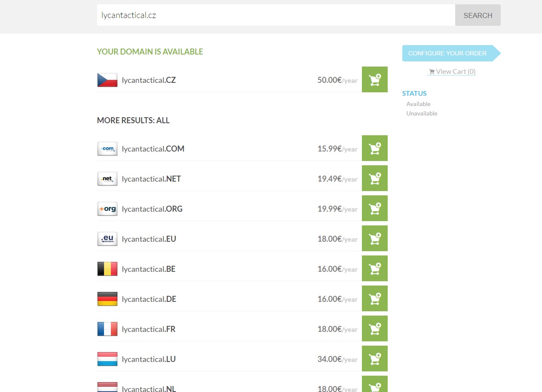
Task: Click lycantactical.DE domain name
Action: pyautogui.click(x=149, y=299)
